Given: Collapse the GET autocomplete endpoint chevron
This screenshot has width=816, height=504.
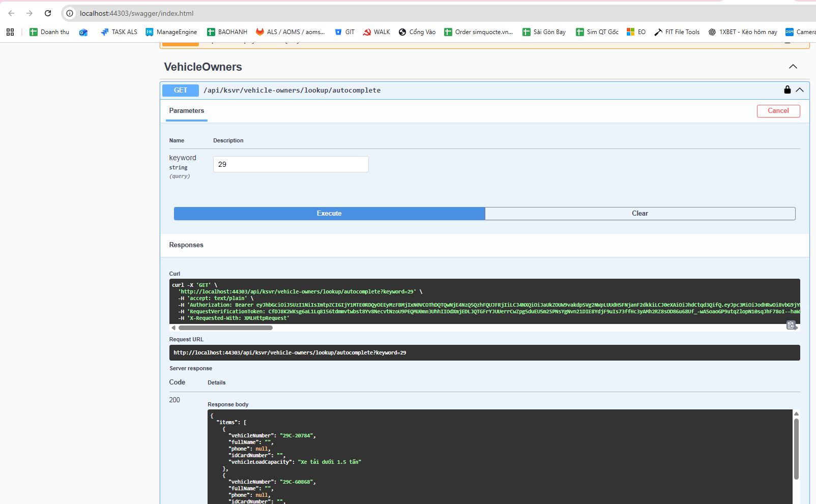Looking at the screenshot, I should tap(800, 90).
